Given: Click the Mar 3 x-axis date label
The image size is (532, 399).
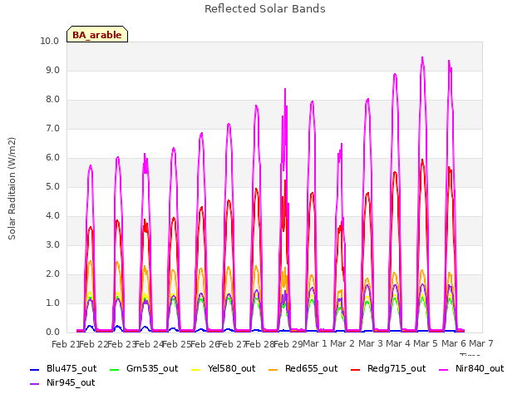Looking at the screenshot, I should pos(371,343).
